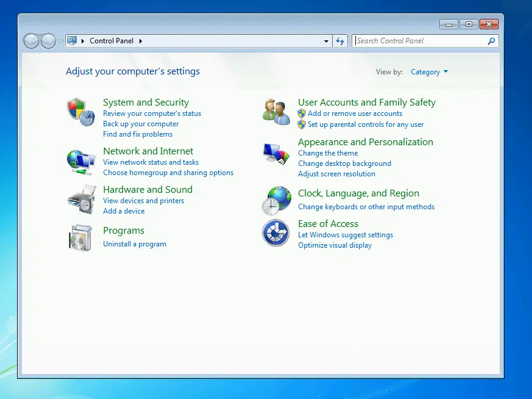Select the Clock, Language, and Region icon
The width and height of the screenshot is (532, 399).
click(x=275, y=199)
